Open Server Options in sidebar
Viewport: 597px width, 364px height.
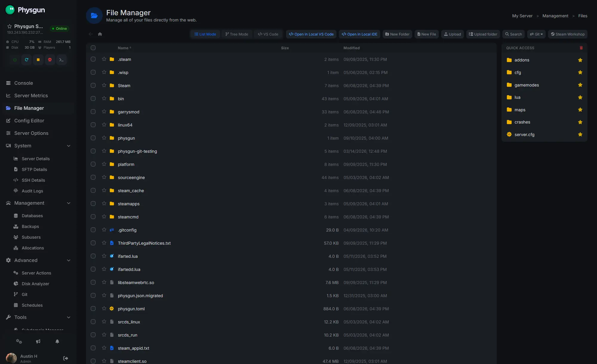pyautogui.click(x=38, y=133)
